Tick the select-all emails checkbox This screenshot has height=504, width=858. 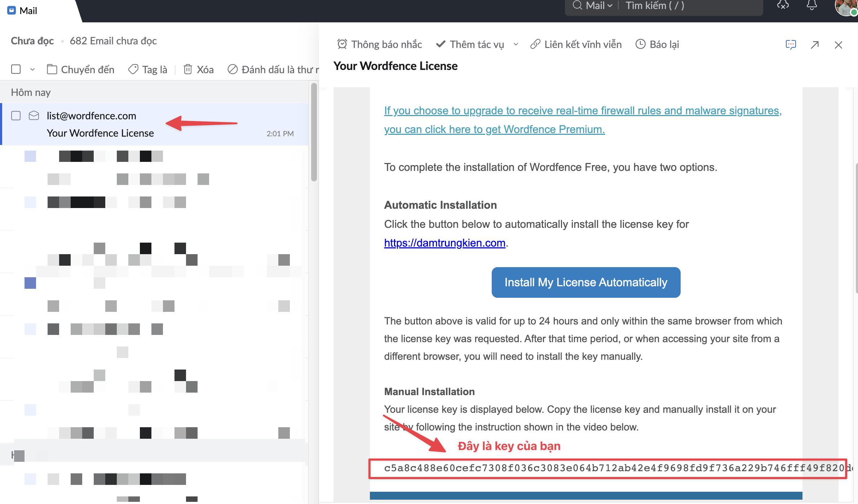[x=16, y=69]
